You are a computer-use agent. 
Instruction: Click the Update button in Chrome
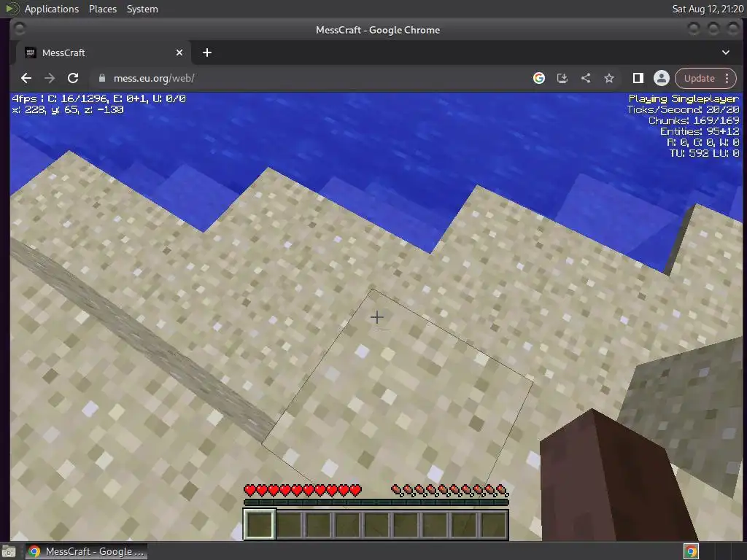[699, 78]
